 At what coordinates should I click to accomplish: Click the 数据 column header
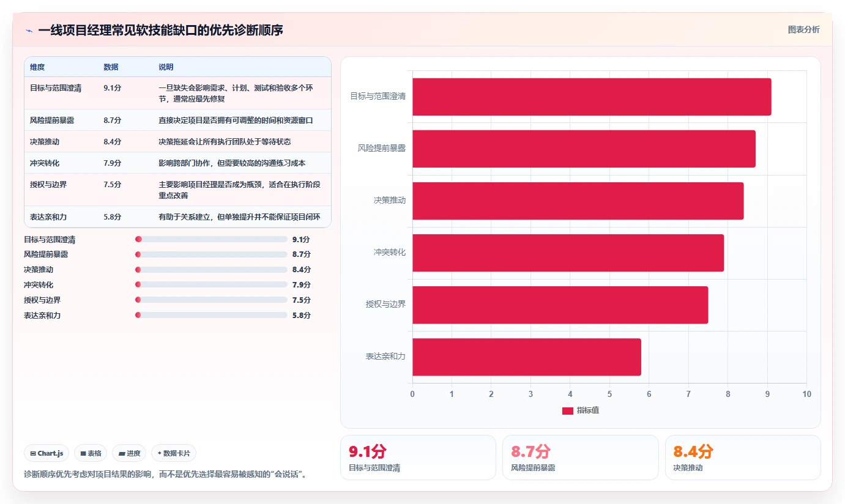(111, 67)
